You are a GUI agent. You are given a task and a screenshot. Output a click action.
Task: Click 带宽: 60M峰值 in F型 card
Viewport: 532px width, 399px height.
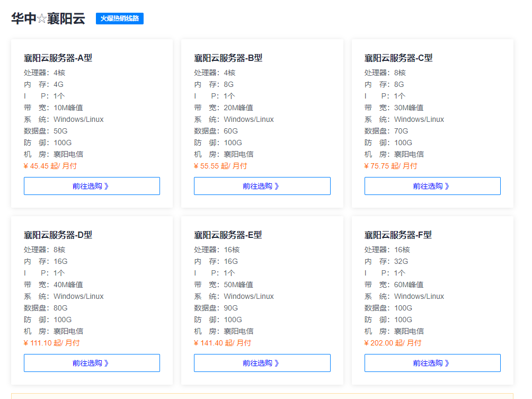[x=394, y=285]
